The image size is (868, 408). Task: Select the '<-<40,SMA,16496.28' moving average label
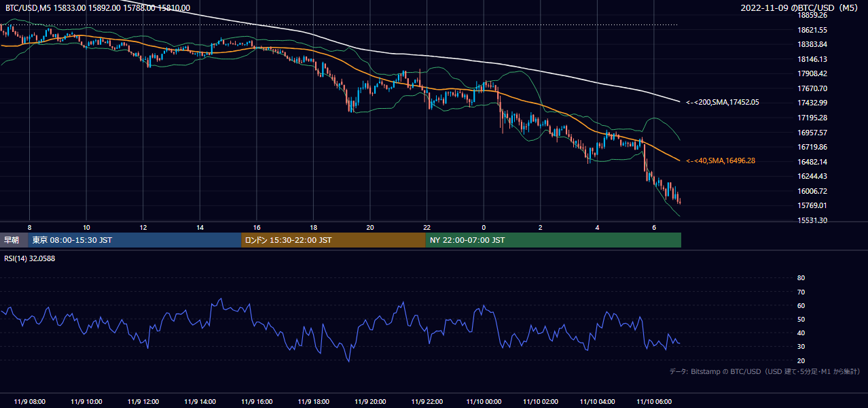720,160
